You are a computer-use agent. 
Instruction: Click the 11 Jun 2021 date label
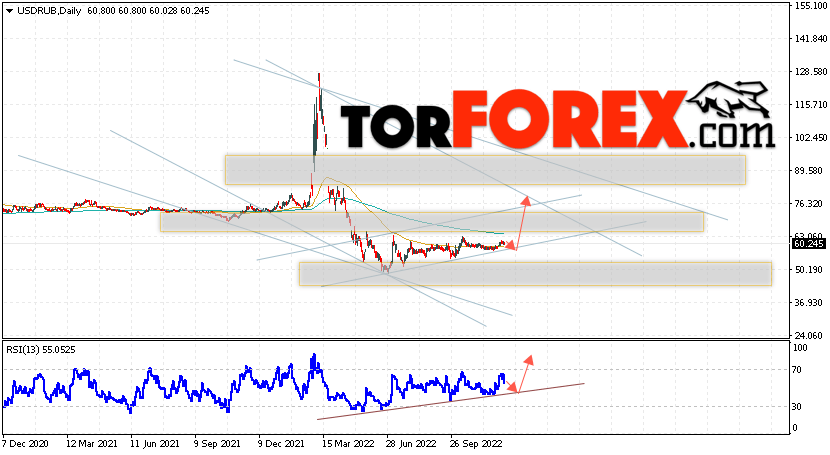[x=155, y=443]
